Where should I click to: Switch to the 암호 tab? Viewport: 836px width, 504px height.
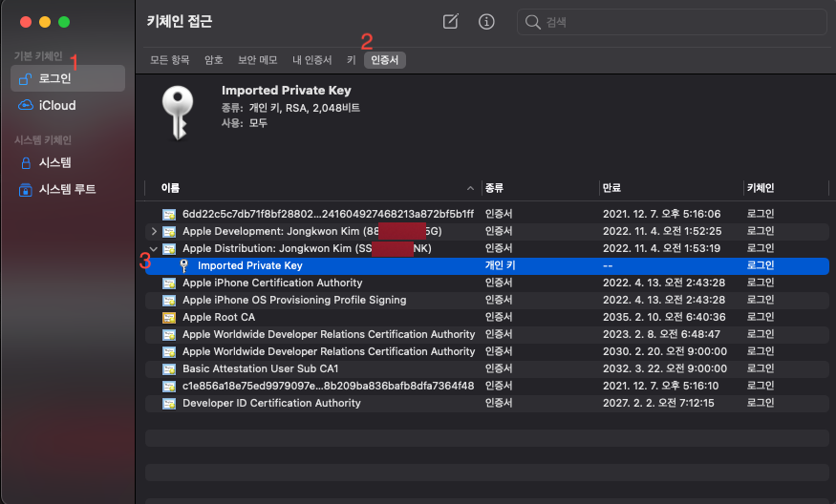tap(214, 60)
